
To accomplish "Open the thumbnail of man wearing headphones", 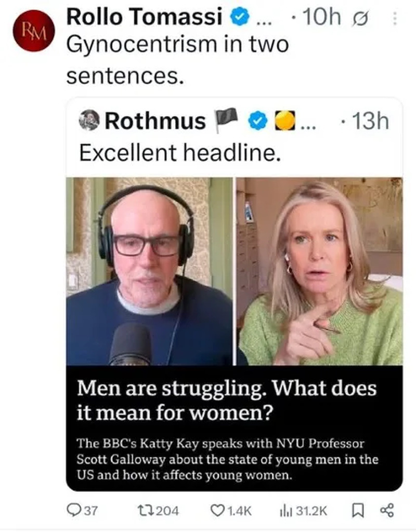I will click(149, 271).
